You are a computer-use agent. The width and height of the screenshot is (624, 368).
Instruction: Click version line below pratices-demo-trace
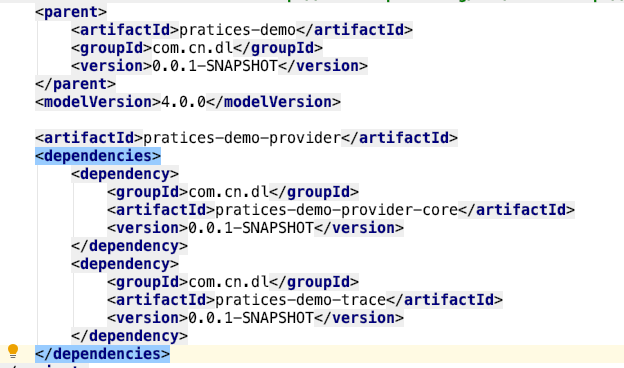tap(255, 318)
